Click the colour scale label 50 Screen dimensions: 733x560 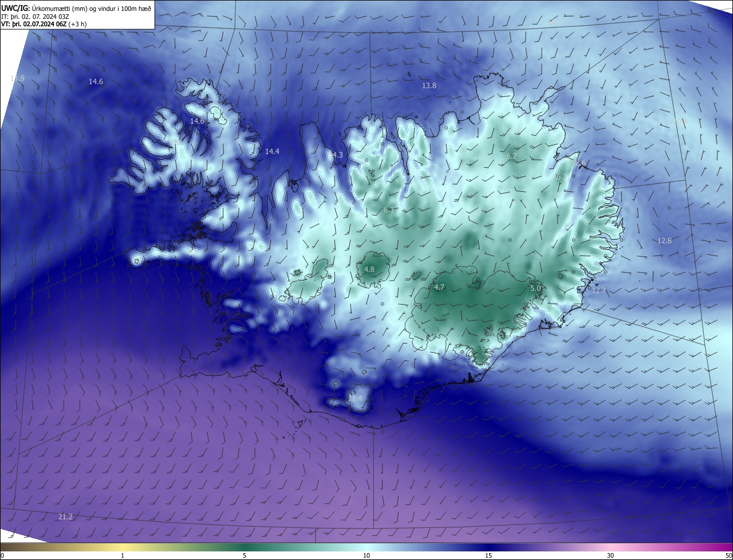[728, 555]
